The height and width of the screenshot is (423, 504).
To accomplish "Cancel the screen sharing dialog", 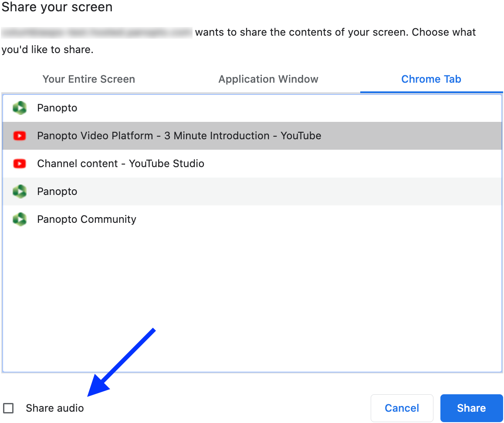I will pos(402,408).
